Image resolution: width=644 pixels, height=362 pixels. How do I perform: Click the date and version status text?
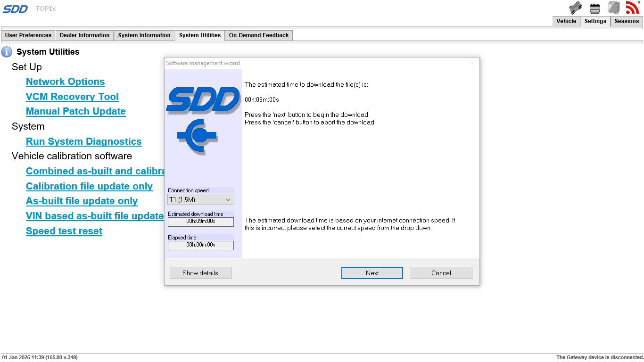coord(40,357)
